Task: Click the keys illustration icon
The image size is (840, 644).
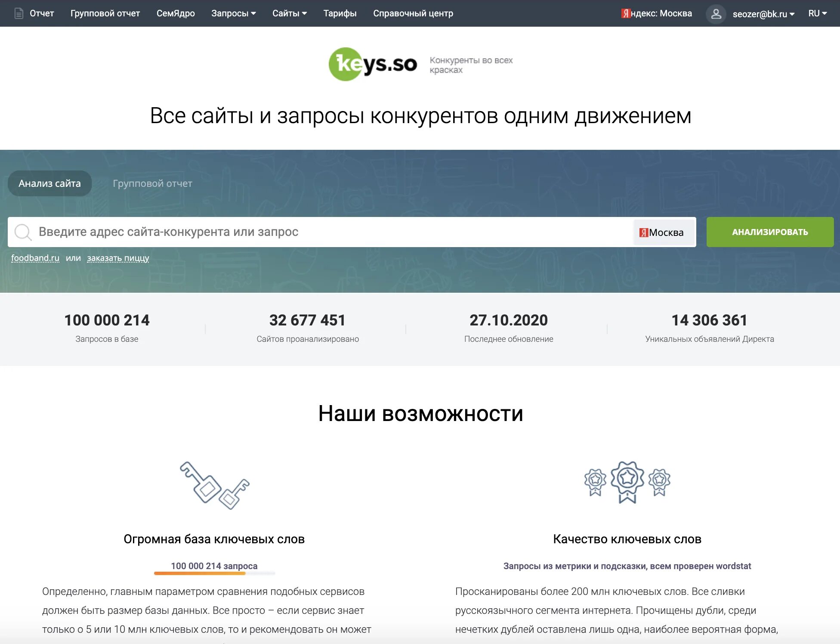Action: (x=214, y=485)
